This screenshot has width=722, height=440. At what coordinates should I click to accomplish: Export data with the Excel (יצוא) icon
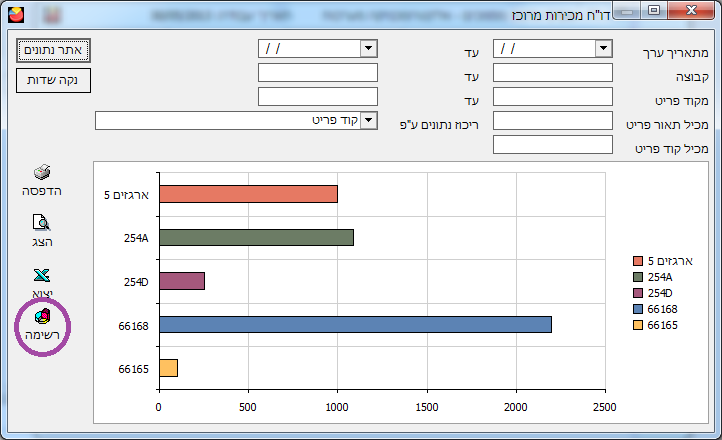(x=42, y=275)
